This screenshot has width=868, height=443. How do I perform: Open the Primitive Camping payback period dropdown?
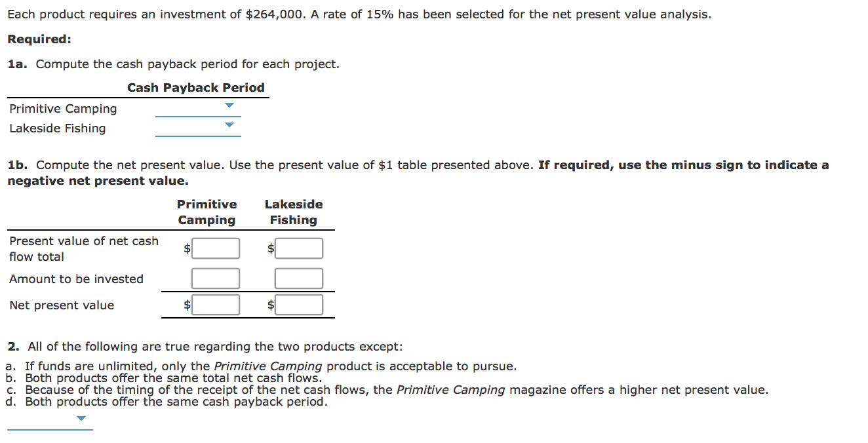(x=229, y=105)
